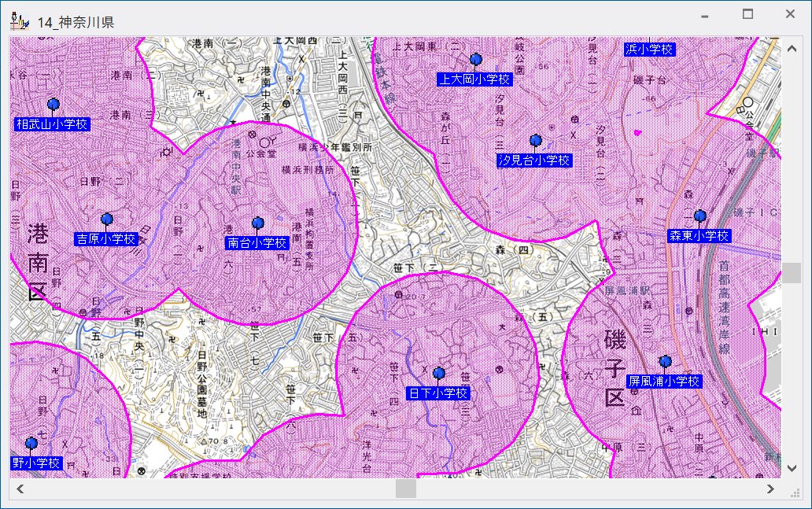Click the 森東小学校 blue pin marker

(x=699, y=216)
